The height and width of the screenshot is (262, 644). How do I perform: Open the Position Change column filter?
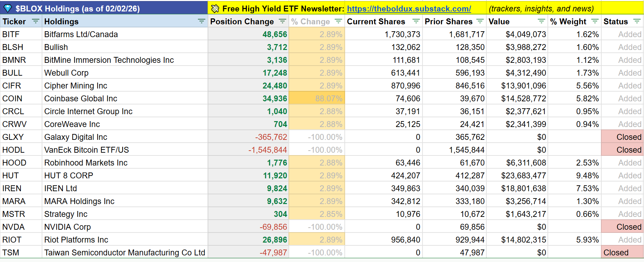click(x=283, y=21)
